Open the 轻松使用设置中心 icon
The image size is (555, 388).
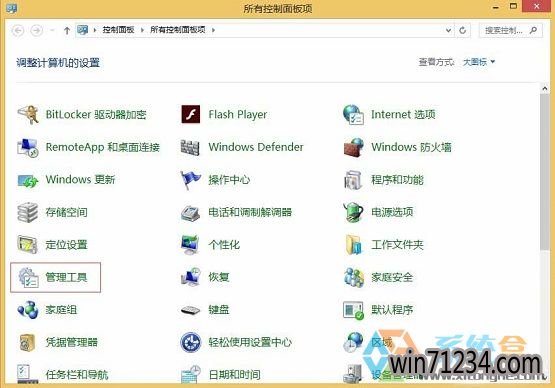pos(190,342)
